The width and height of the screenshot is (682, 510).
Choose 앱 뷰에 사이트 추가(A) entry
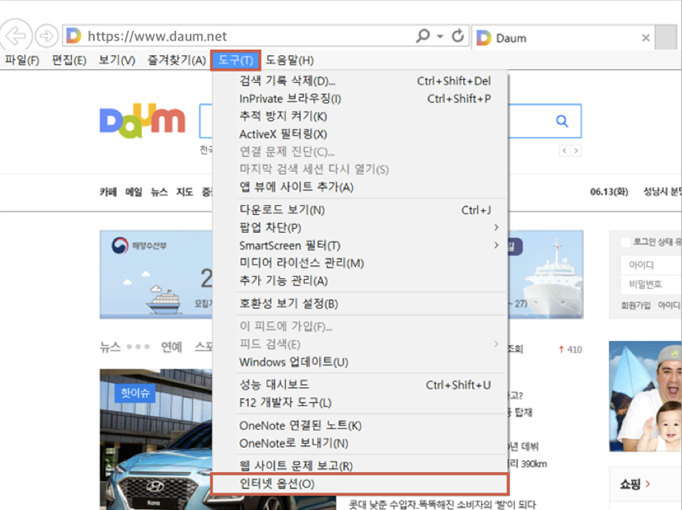[360, 187]
